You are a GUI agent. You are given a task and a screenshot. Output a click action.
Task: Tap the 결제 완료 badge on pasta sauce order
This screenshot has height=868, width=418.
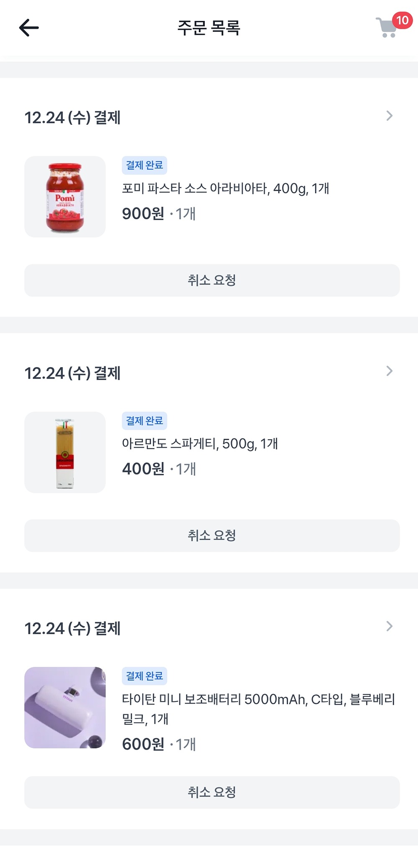(x=145, y=165)
